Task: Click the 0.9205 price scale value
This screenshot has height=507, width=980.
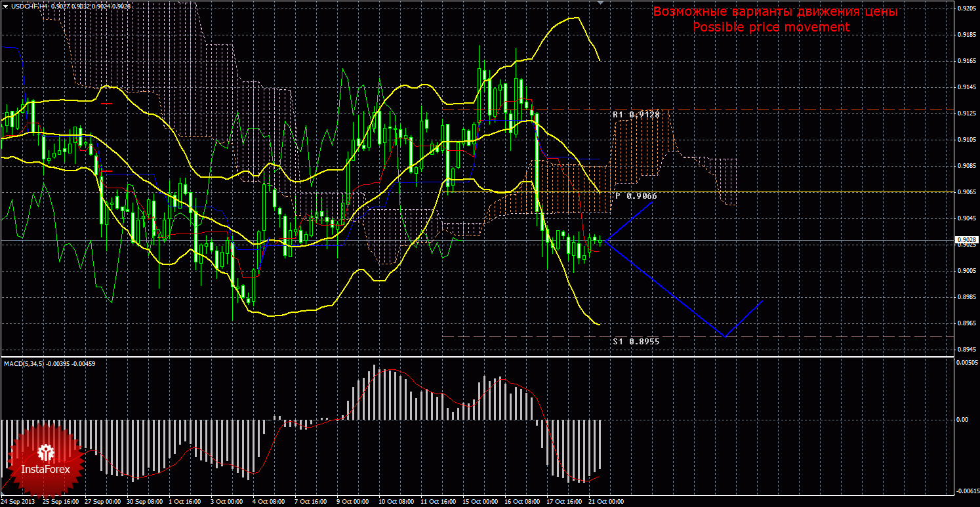Action: (x=966, y=9)
